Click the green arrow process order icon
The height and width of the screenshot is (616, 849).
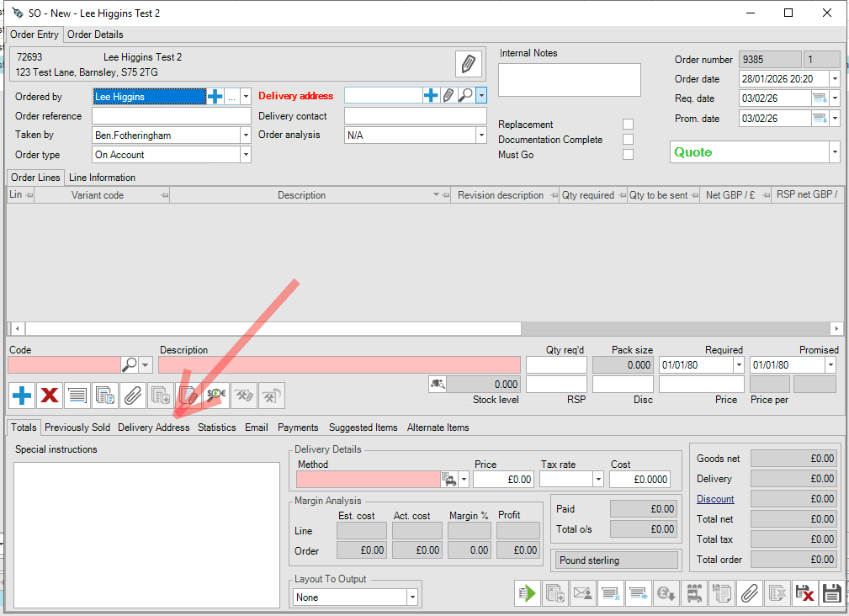(x=528, y=593)
